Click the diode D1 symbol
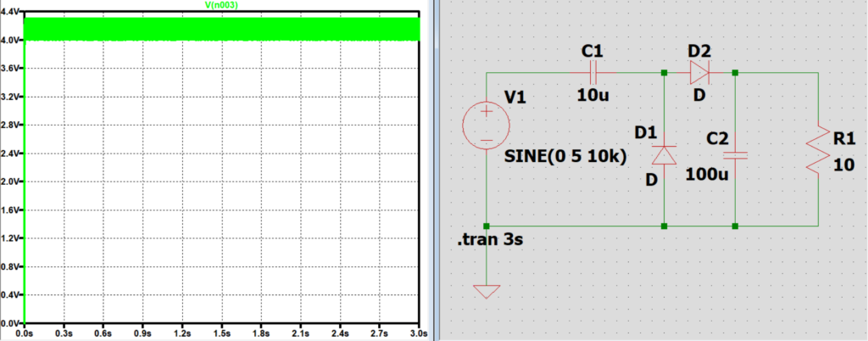The image size is (868, 341). pos(664,154)
